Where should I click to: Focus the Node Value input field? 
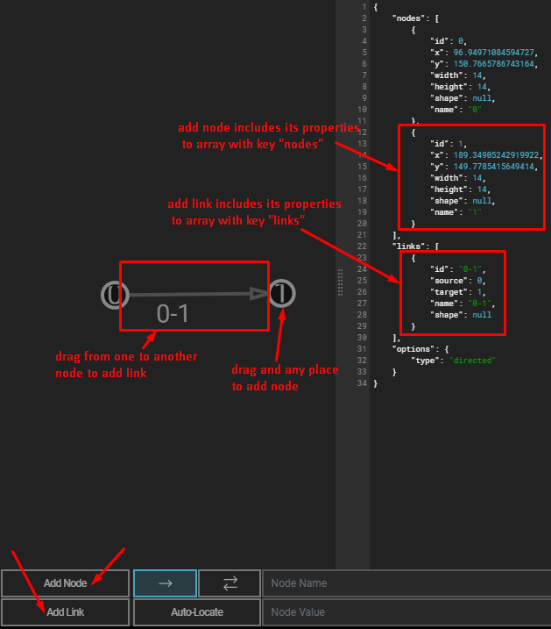click(407, 612)
